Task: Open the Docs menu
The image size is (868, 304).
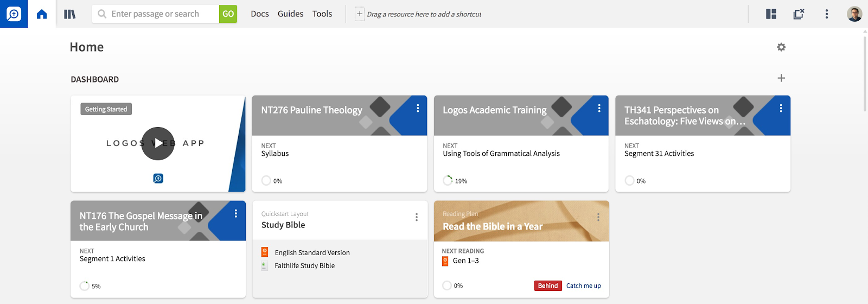Action: (x=260, y=14)
